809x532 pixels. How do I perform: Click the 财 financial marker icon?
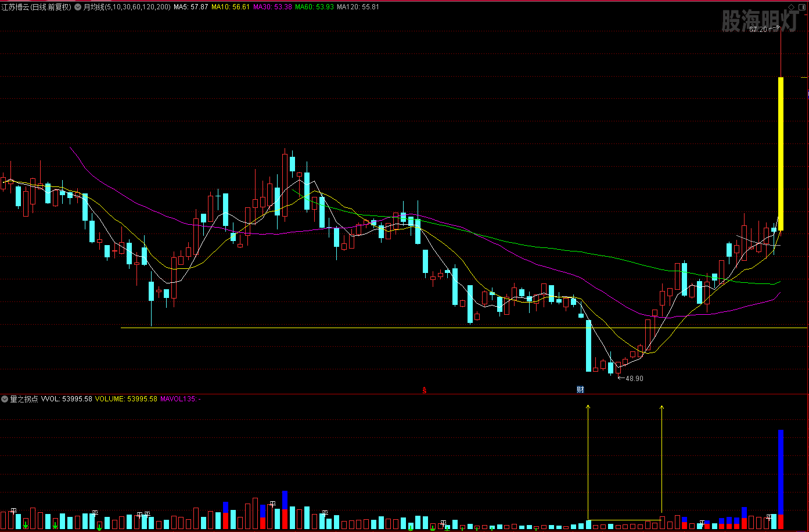[580, 390]
